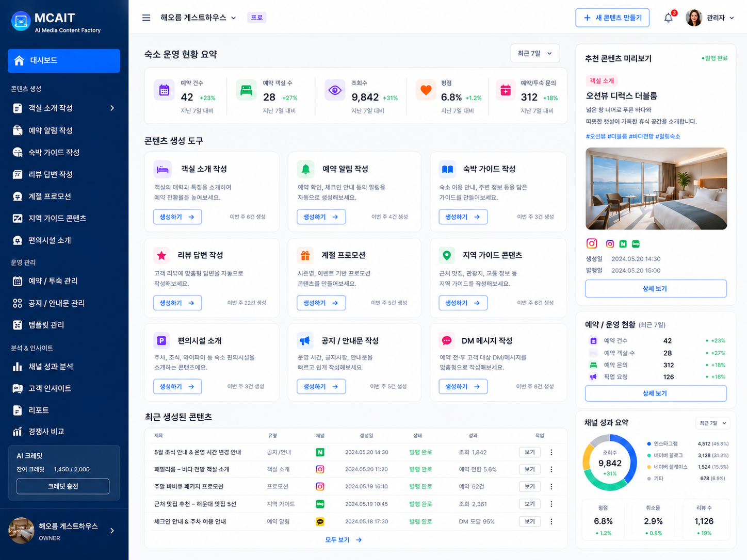Click the 프로 plan badge
Screen dimensions: 747x560
point(257,18)
